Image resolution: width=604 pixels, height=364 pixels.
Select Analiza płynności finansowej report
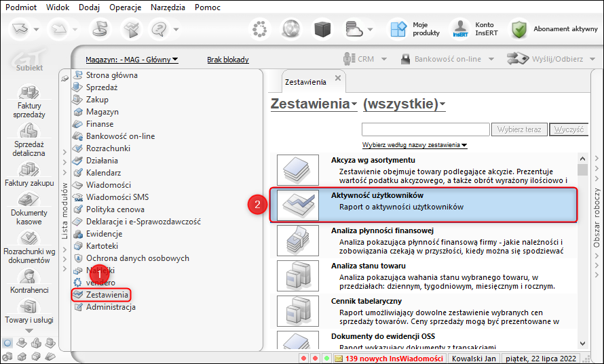click(423, 241)
